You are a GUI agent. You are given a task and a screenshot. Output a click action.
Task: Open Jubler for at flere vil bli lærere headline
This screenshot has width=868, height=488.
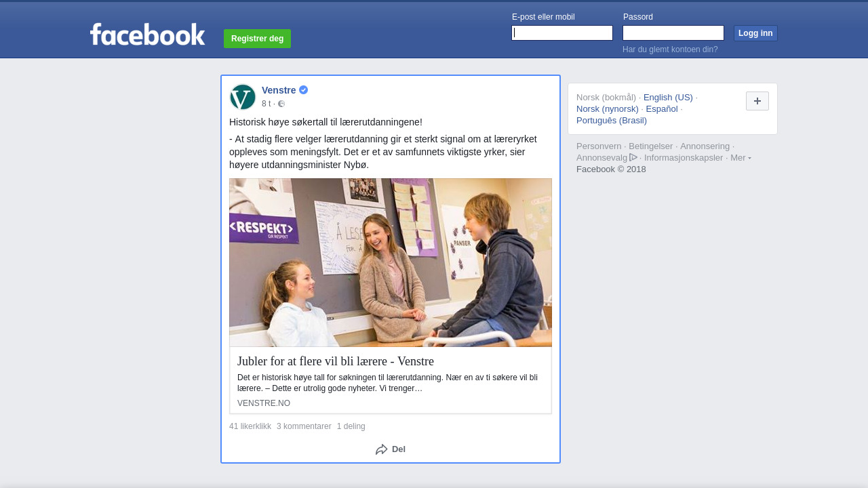pyautogui.click(x=336, y=361)
